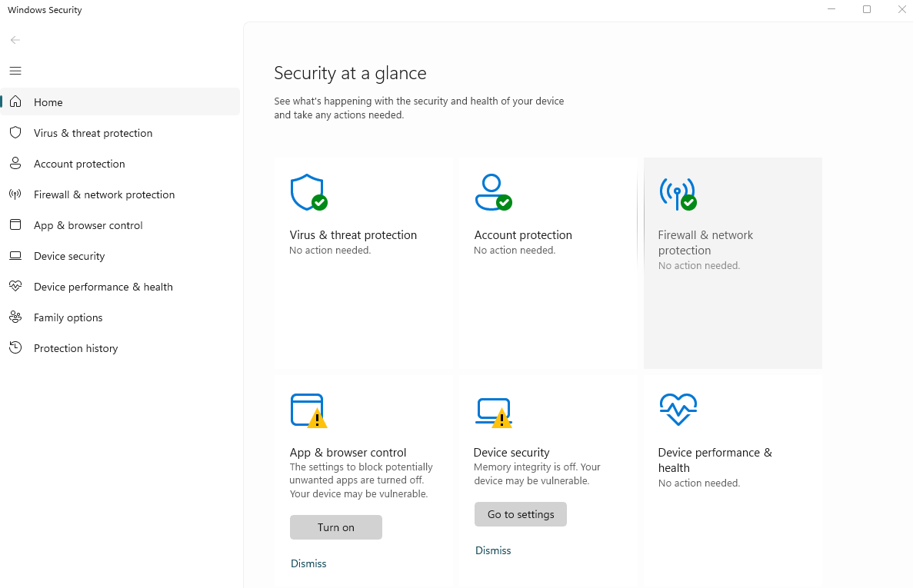This screenshot has width=913, height=588.
Task: Navigate to Account protection in sidebar
Action: coord(78,164)
